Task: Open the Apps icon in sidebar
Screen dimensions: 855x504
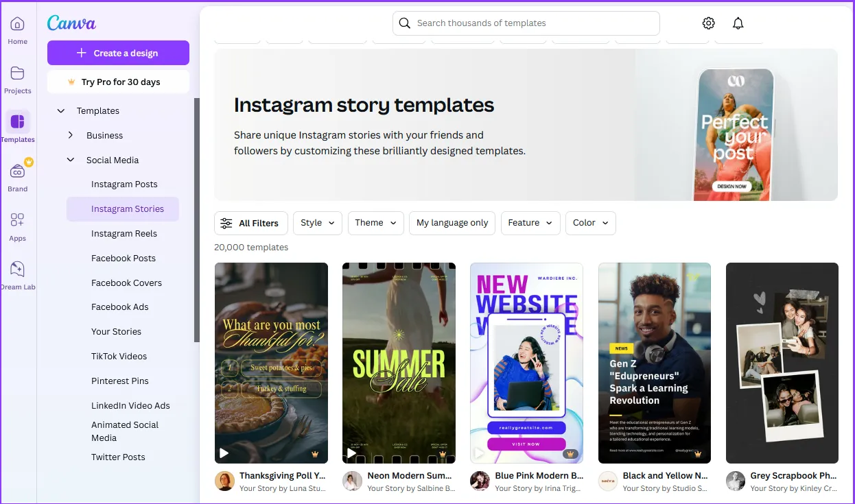Action: [18, 221]
